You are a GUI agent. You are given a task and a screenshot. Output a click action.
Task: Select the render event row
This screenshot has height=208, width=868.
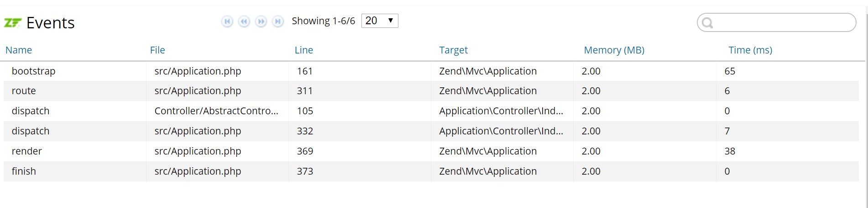431,151
